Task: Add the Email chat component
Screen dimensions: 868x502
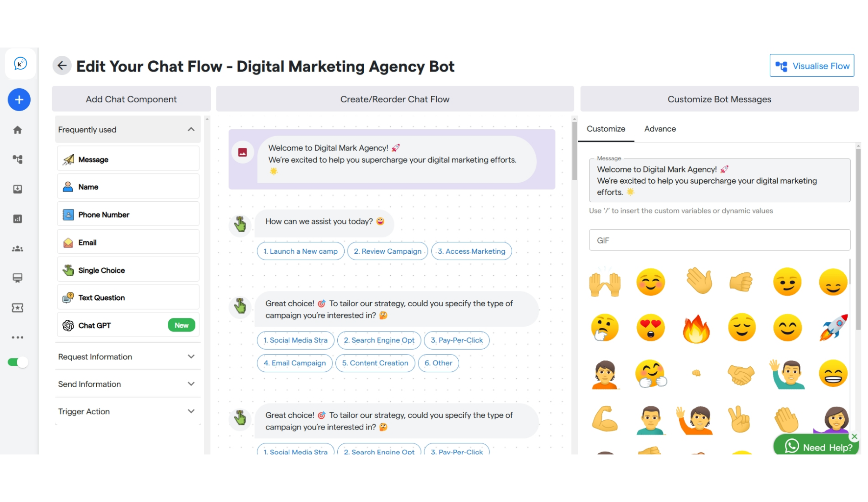Action: pos(128,242)
